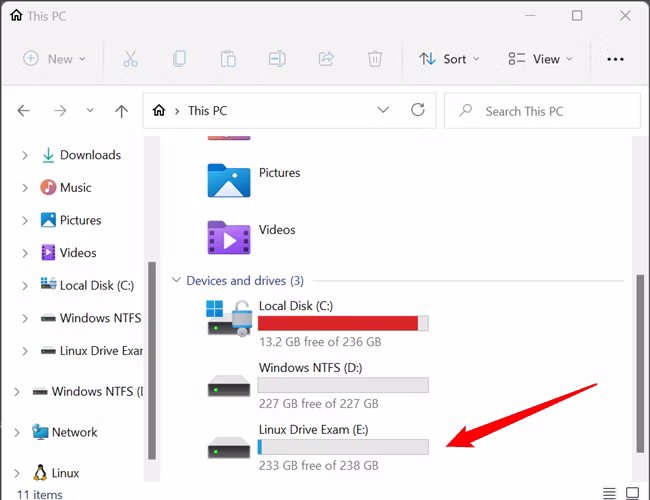Screen dimensions: 650x500
Task: Open the View menu
Action: pos(541,59)
